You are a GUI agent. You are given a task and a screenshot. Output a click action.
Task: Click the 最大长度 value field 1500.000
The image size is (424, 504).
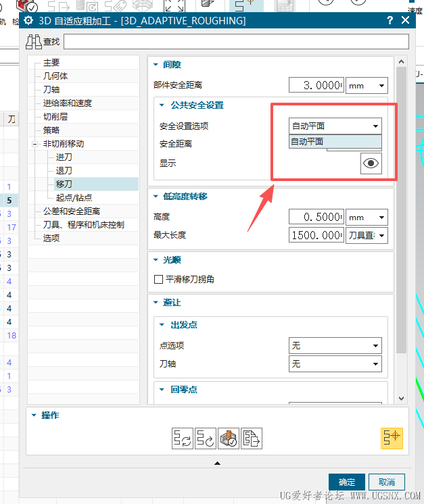click(316, 235)
